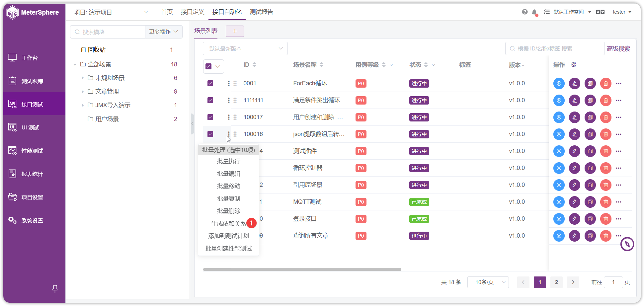Open the 回收站 recycle bin

(x=93, y=49)
